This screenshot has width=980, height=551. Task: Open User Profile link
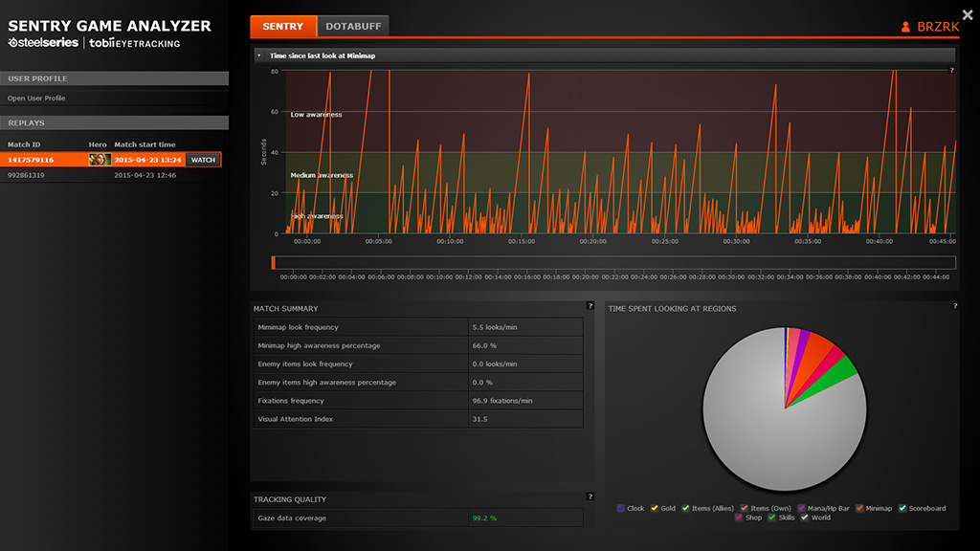point(36,99)
